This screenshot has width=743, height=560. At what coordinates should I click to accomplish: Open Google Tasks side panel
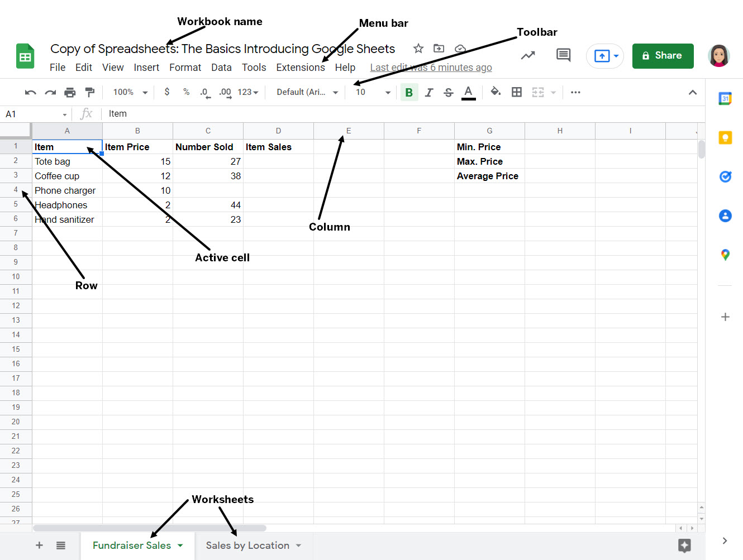[725, 177]
